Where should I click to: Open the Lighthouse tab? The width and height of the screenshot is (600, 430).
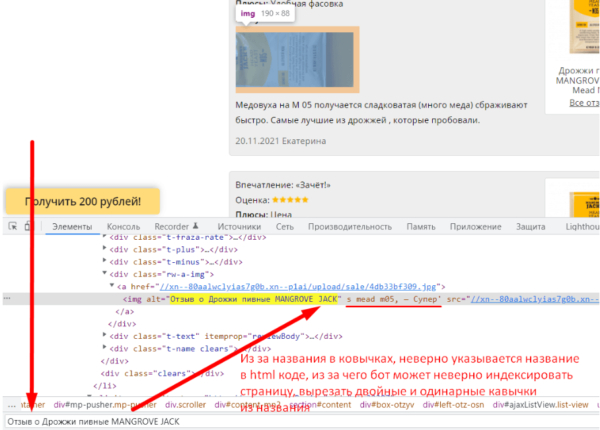[582, 226]
